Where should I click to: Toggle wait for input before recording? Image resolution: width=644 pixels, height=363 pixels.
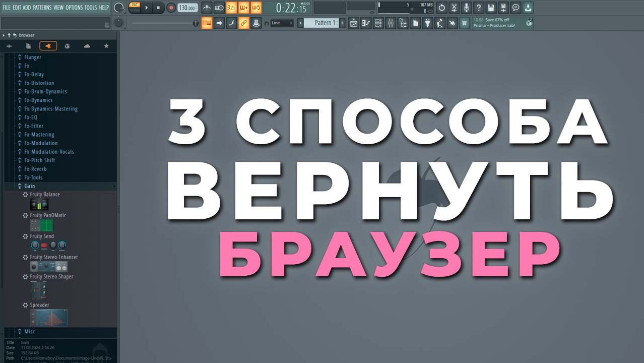pyautogui.click(x=219, y=8)
